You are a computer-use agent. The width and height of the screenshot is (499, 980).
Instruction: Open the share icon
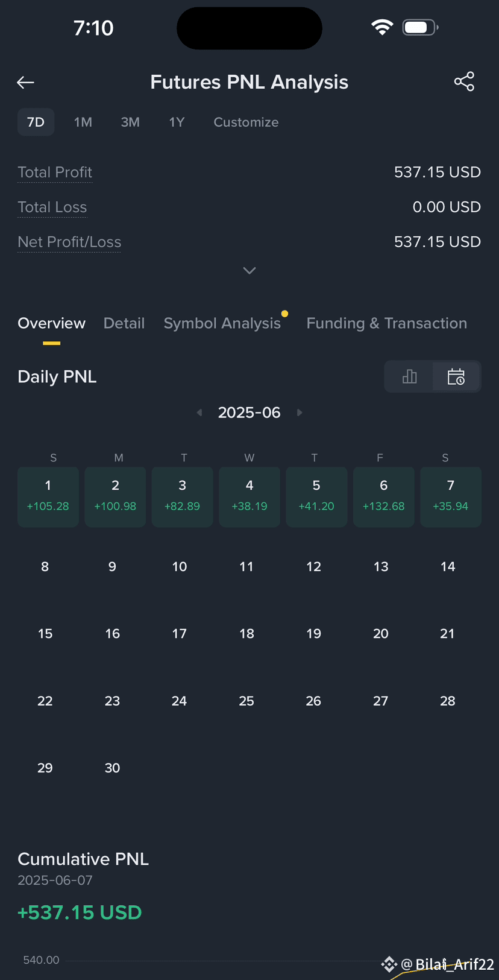pyautogui.click(x=464, y=81)
